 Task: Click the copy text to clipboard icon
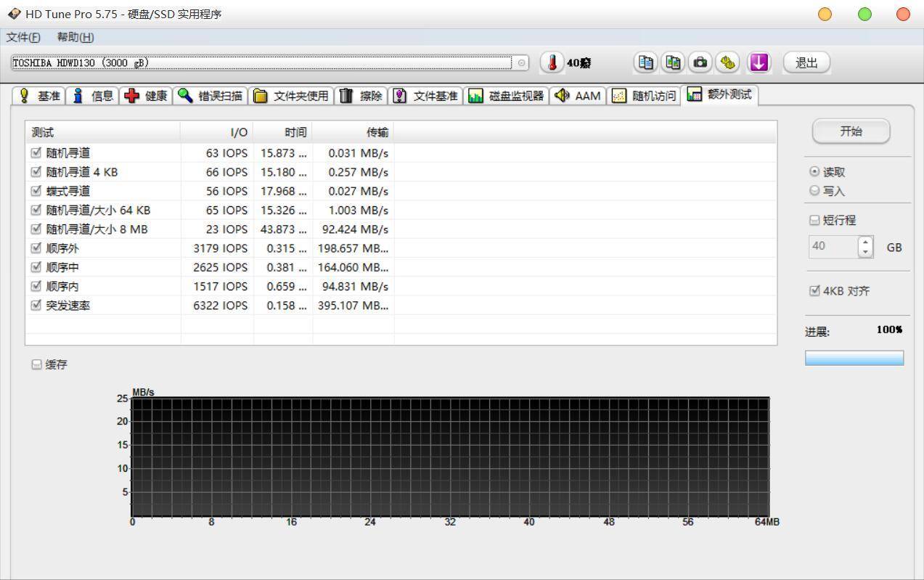click(x=645, y=62)
